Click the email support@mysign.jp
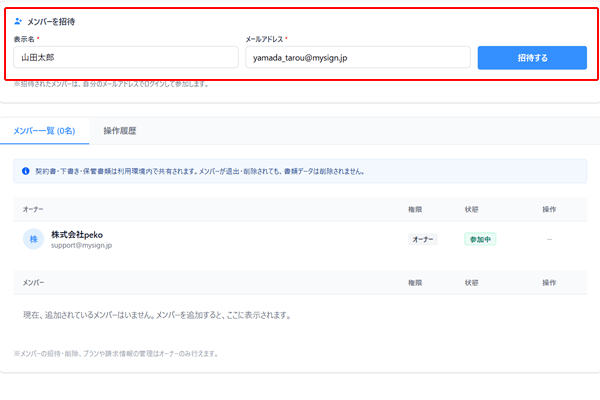Image resolution: width=600 pixels, height=400 pixels. tap(82, 245)
